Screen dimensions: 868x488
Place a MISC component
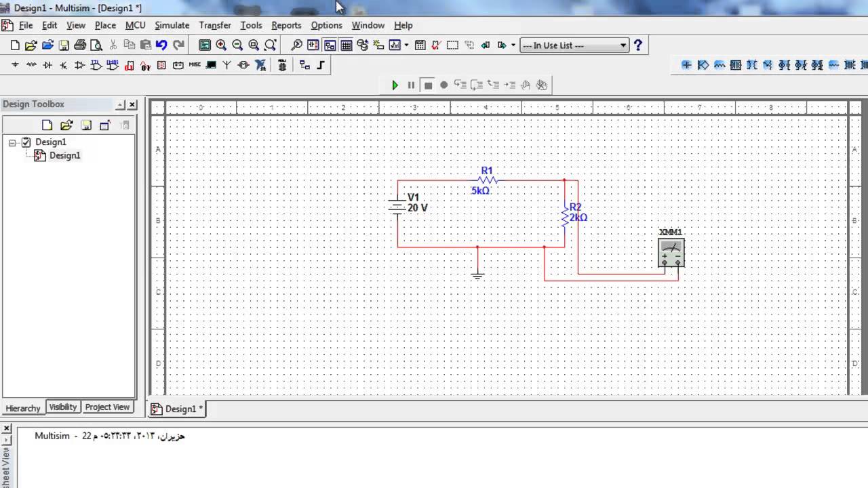pos(195,65)
